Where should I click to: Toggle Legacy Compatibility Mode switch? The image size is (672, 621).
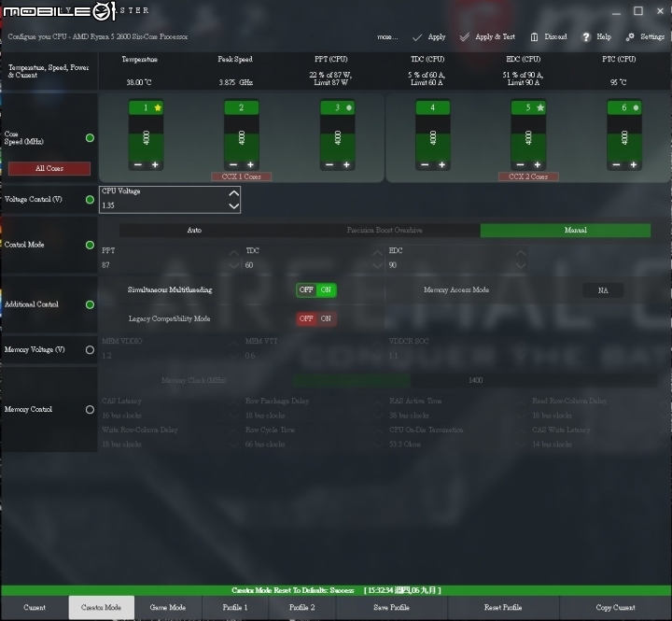tap(316, 318)
